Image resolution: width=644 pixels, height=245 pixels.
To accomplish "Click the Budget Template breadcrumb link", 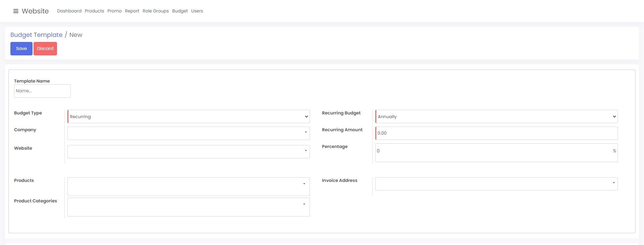I will tap(36, 35).
